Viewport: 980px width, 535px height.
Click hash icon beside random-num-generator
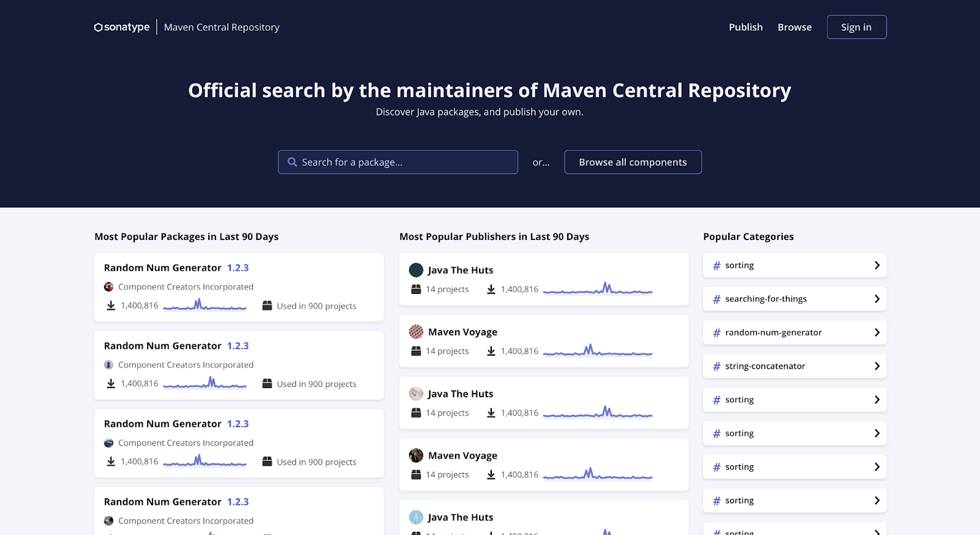click(x=717, y=332)
